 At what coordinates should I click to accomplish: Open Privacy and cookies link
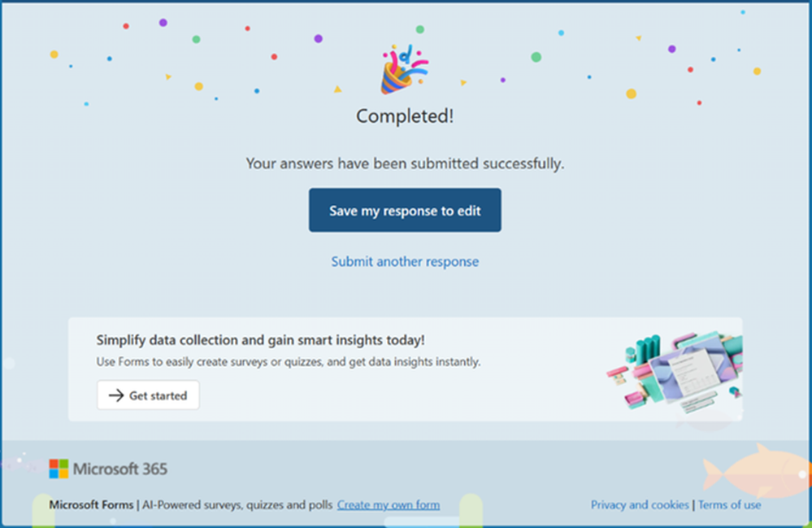640,504
